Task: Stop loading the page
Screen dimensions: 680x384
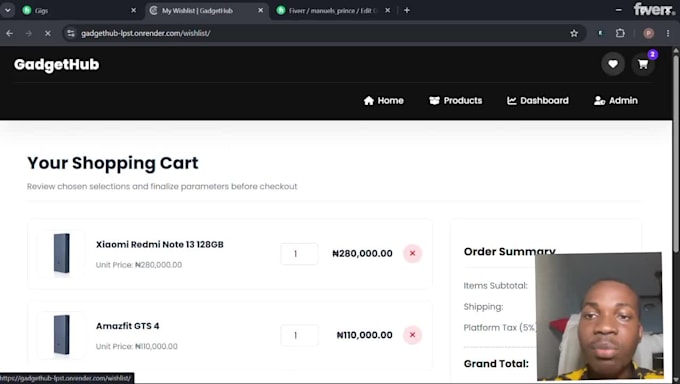Action: click(48, 33)
